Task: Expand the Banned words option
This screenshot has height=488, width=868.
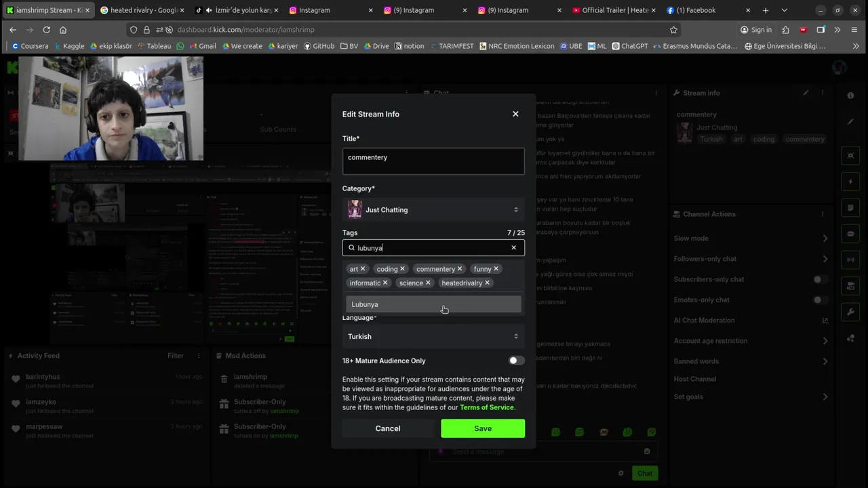Action: pos(751,361)
